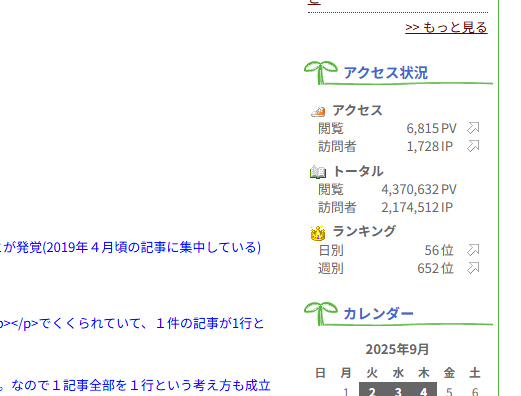Select the カレンダー section heading
The image size is (521, 396).
click(x=378, y=314)
